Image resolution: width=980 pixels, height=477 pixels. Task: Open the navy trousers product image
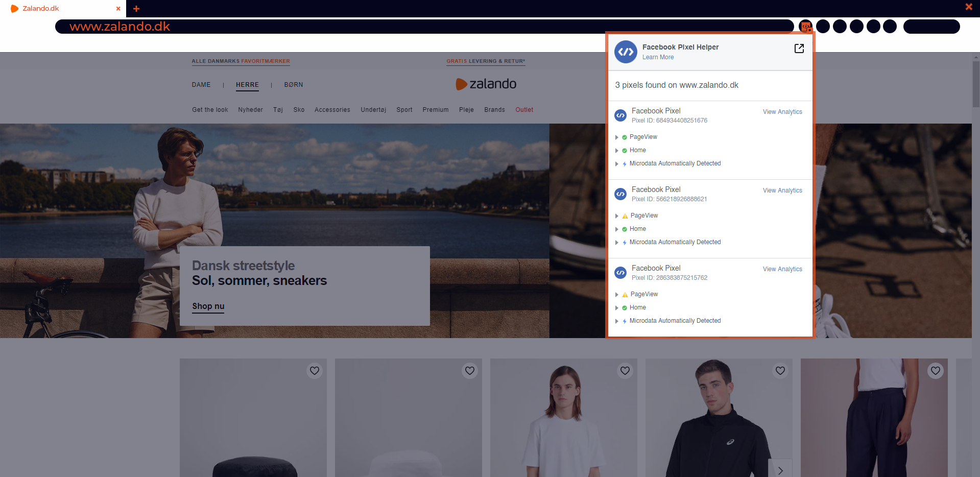pos(874,418)
